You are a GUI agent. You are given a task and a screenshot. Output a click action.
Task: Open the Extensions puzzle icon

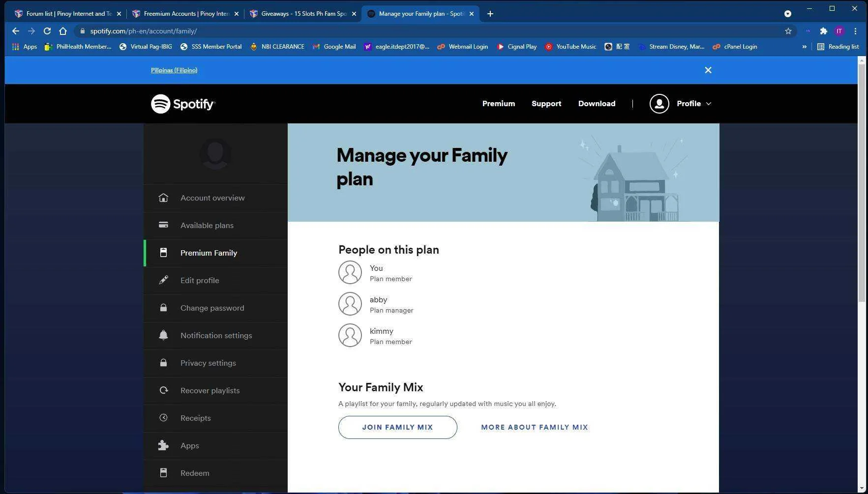[823, 31]
